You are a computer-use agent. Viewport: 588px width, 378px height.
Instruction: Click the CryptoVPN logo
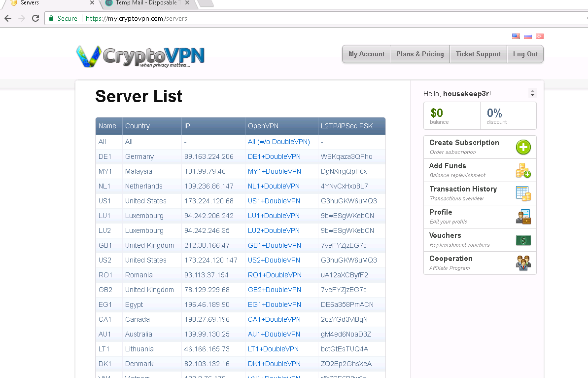[x=140, y=56]
